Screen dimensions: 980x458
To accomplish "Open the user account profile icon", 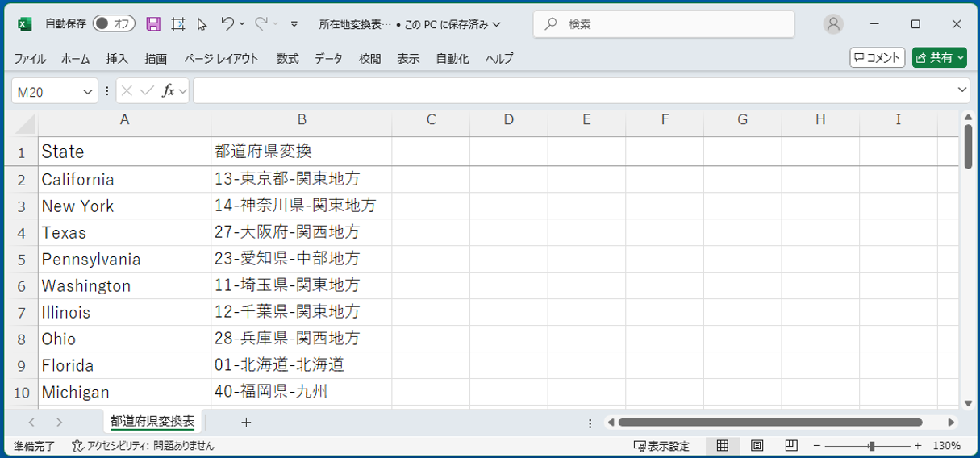I will 833,24.
